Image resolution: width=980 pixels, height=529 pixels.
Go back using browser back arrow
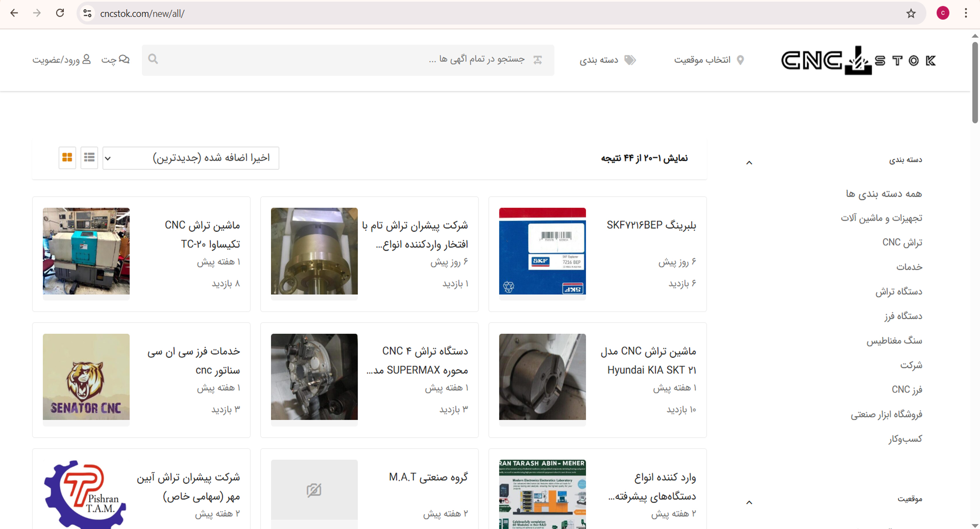tap(14, 13)
